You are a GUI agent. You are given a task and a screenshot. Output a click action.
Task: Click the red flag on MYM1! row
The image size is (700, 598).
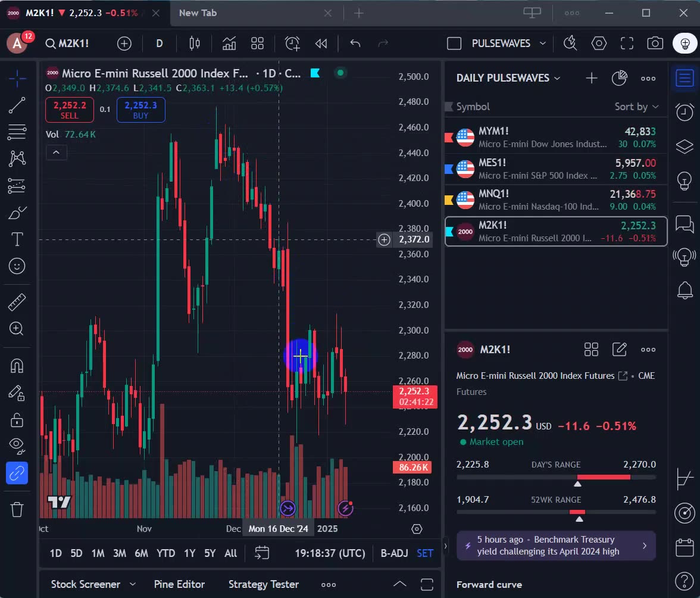[x=449, y=137]
